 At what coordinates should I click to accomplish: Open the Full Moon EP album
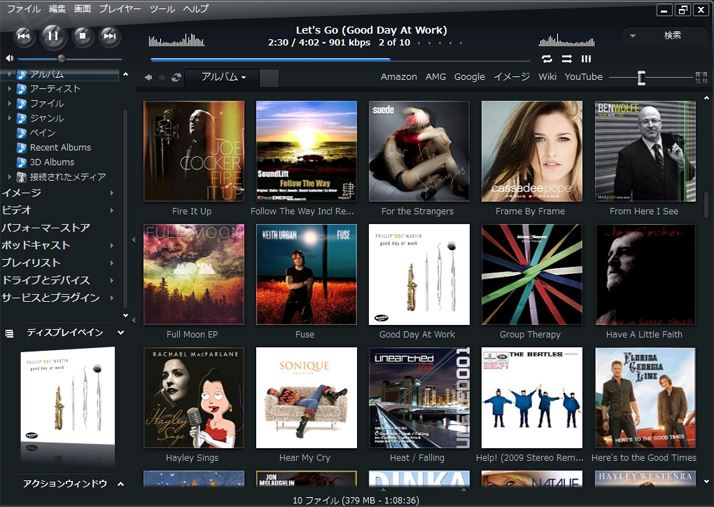coord(194,274)
